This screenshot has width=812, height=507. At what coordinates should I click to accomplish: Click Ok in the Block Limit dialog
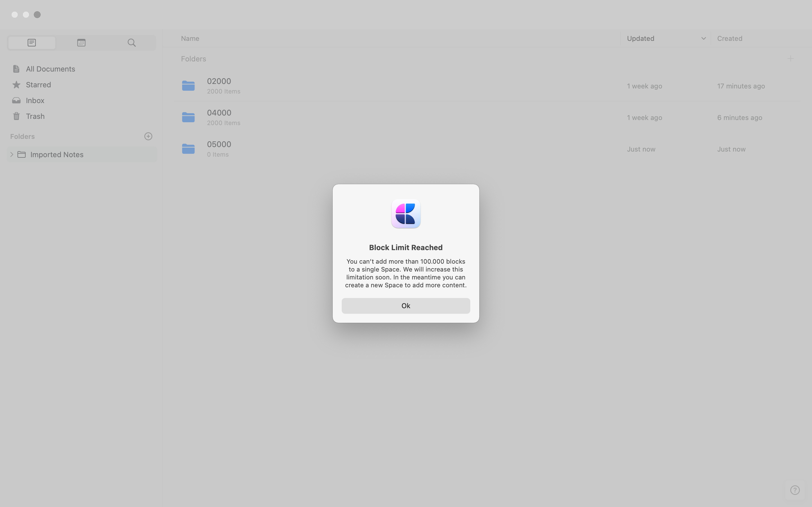(x=406, y=306)
